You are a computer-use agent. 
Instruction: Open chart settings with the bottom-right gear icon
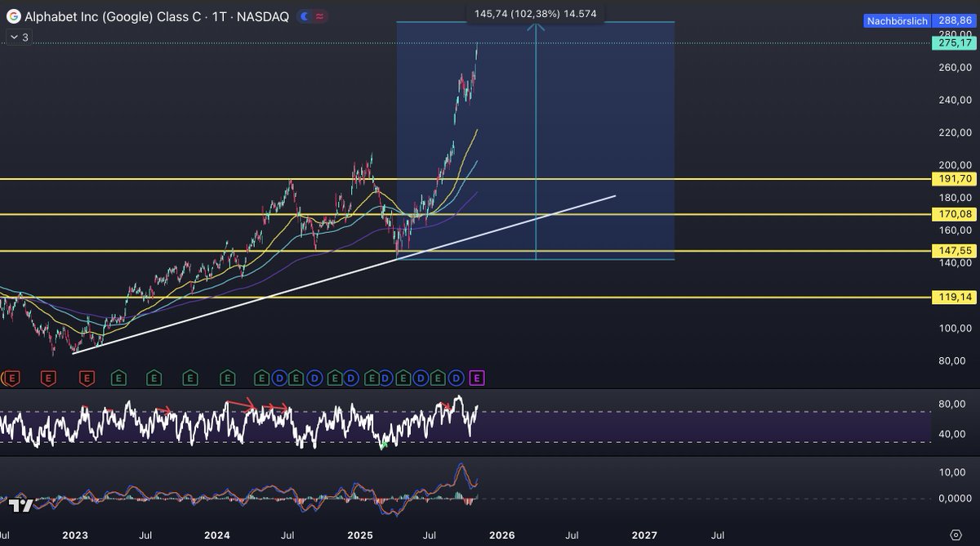click(955, 535)
